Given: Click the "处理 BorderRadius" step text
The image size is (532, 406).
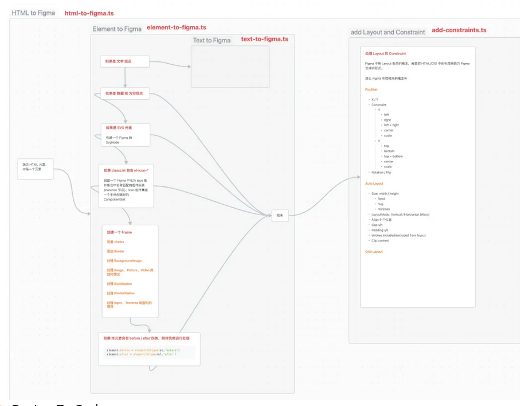Looking at the screenshot, I should click(x=120, y=293).
